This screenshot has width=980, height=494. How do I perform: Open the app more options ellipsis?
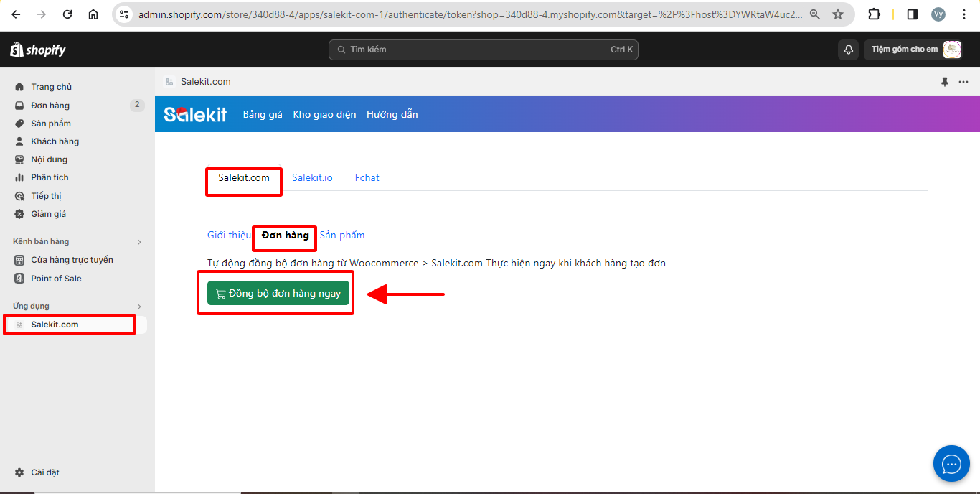(x=963, y=82)
